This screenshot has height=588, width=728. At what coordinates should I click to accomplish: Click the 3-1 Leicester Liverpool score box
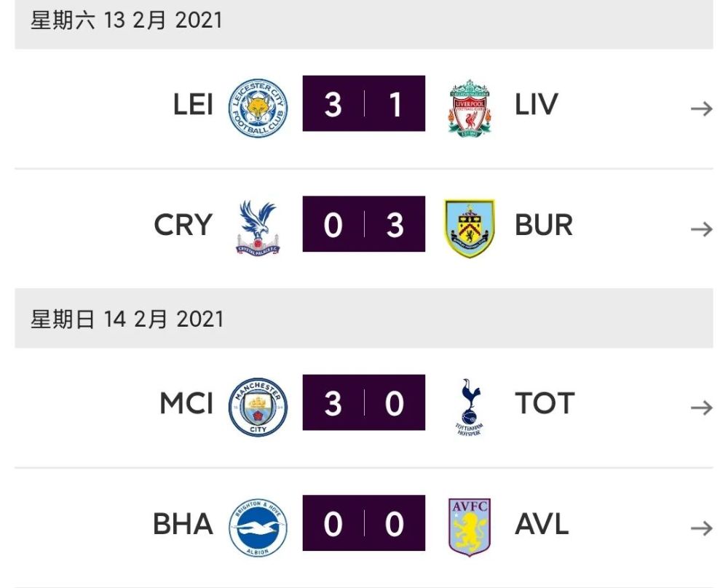[363, 103]
